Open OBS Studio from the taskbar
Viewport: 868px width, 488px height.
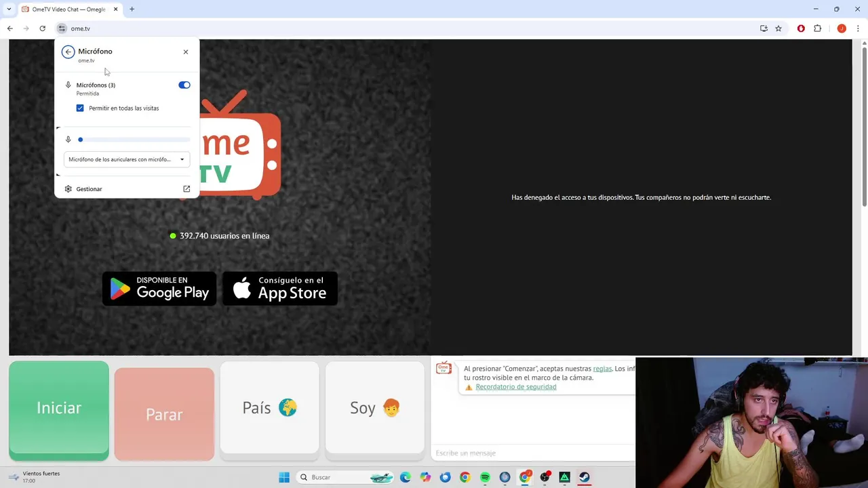[x=545, y=477]
